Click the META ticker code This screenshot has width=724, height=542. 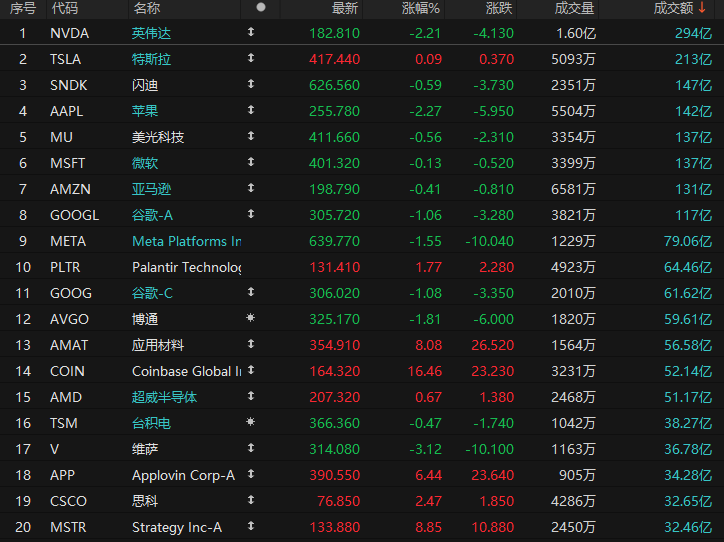68,241
